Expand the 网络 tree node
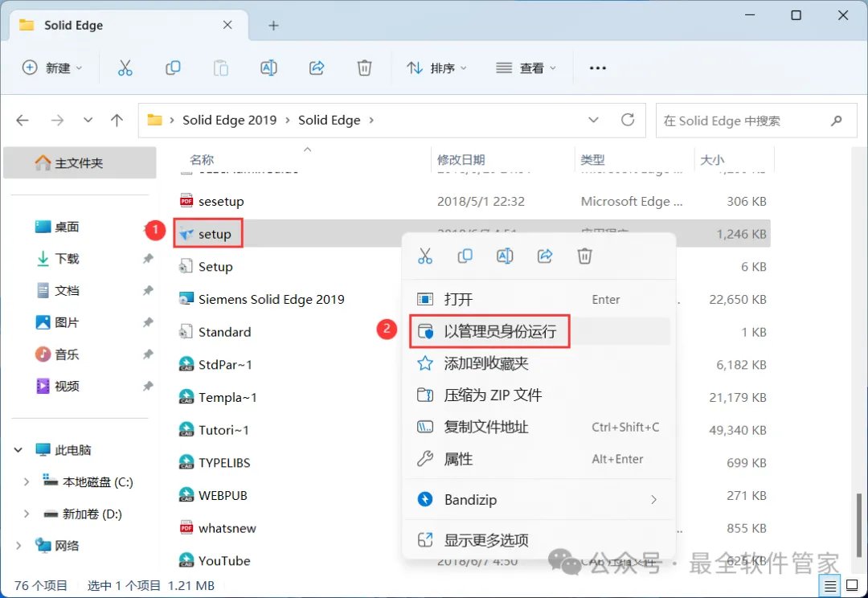 pyautogui.click(x=18, y=546)
